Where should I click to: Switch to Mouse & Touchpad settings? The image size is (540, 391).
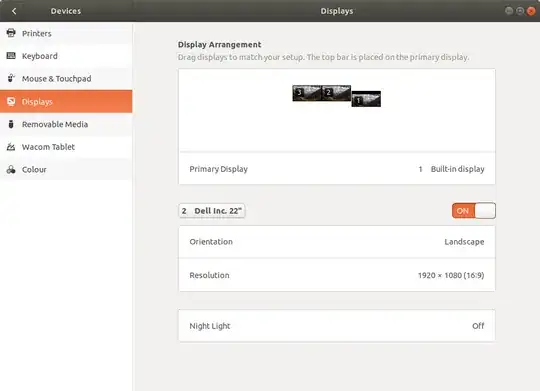66,79
